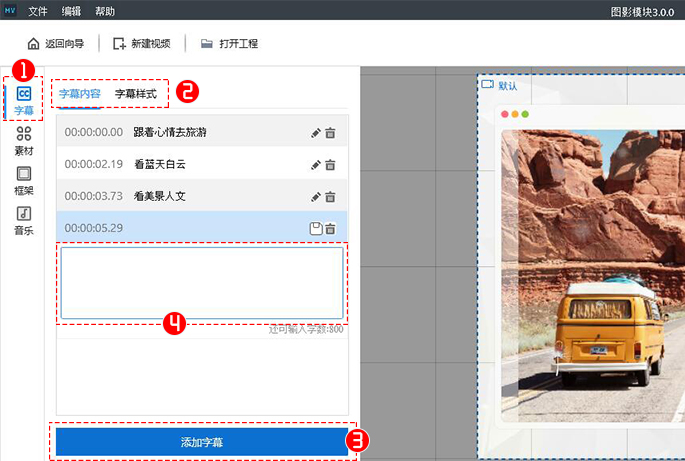The width and height of the screenshot is (685, 461).
Task: Open the 编辑 menu
Action: (x=71, y=11)
